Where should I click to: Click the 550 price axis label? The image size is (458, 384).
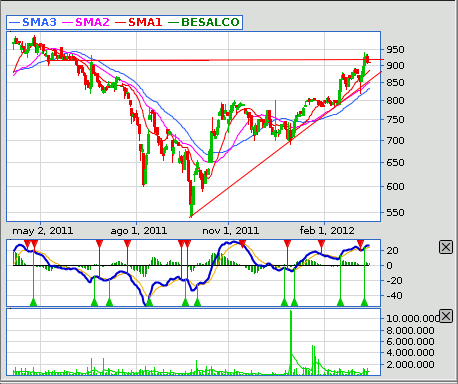coord(395,212)
